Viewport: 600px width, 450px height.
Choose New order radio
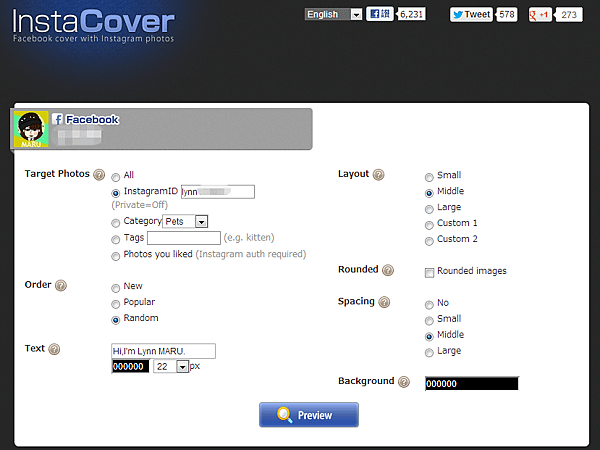116,288
